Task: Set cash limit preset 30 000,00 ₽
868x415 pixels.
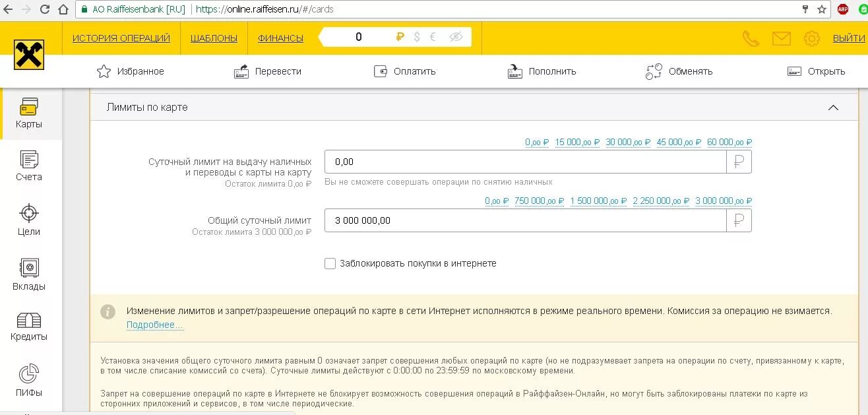Action: pyautogui.click(x=629, y=142)
